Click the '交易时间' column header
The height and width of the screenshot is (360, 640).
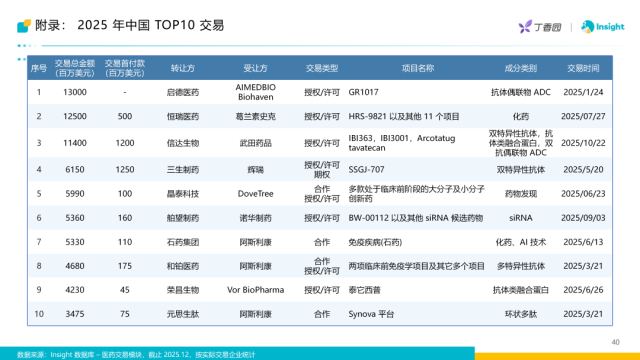(x=583, y=68)
